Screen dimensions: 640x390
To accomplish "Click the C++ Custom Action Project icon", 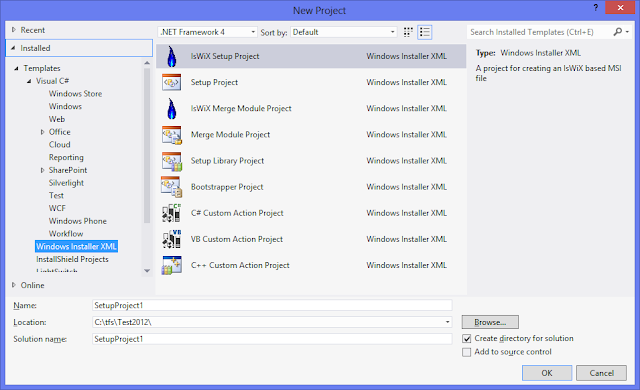I will point(171,265).
